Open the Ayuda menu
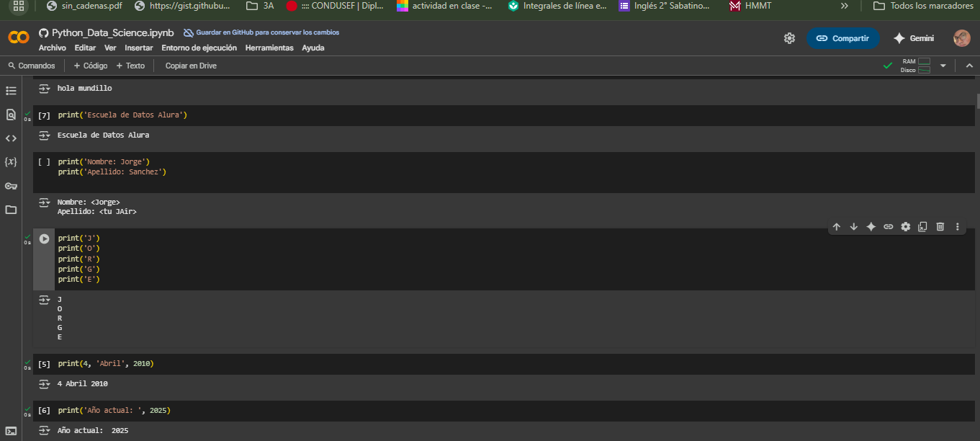This screenshot has height=441, width=980. point(313,48)
